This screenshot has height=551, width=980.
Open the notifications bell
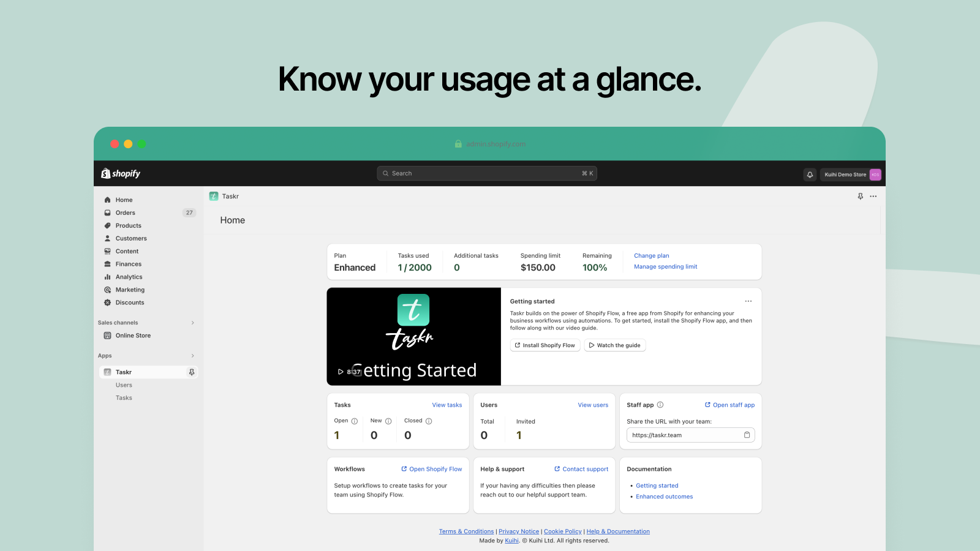pos(810,174)
